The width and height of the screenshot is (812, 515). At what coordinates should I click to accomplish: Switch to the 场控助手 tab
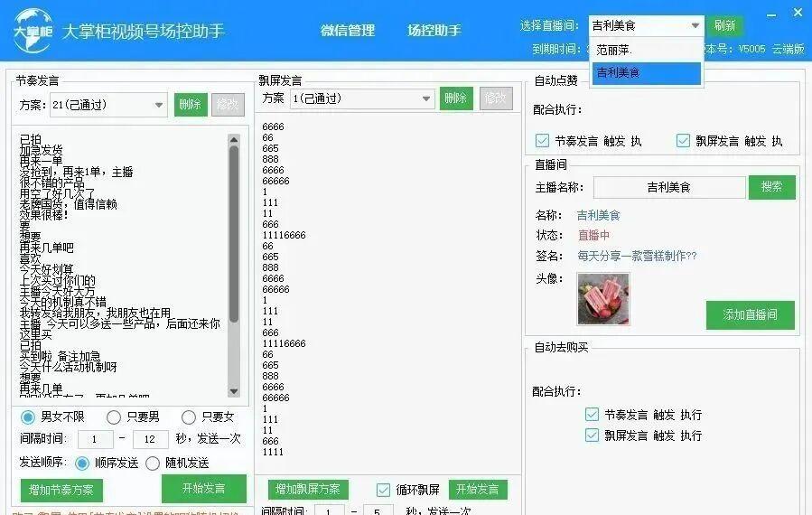pyautogui.click(x=434, y=31)
